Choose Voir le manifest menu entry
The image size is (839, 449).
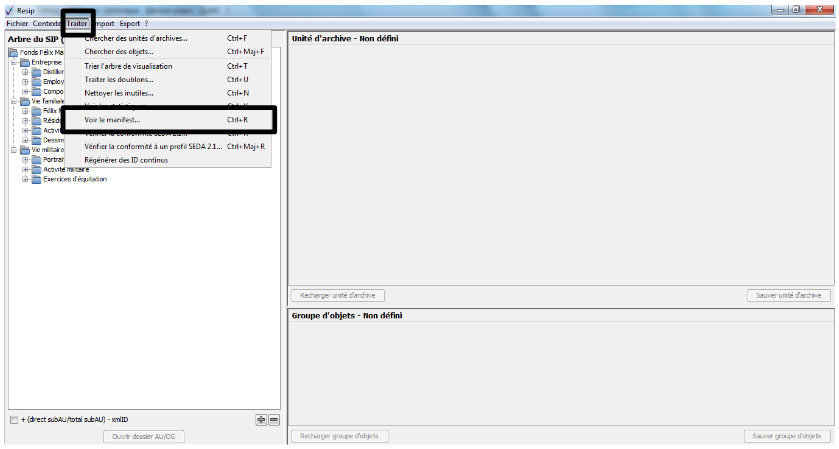(x=112, y=120)
